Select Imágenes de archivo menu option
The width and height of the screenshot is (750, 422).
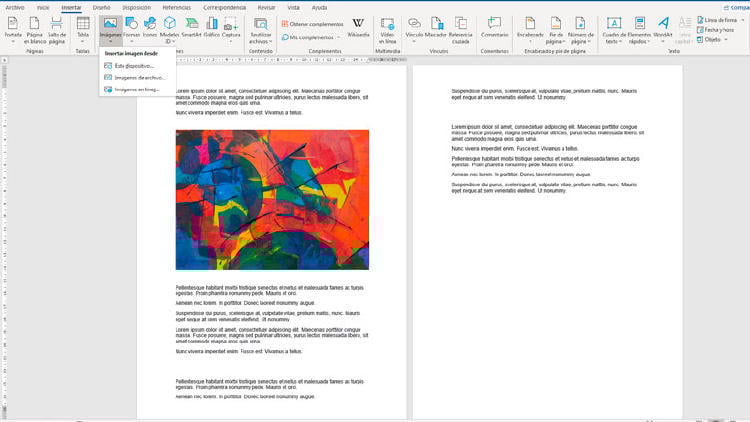pyautogui.click(x=138, y=77)
